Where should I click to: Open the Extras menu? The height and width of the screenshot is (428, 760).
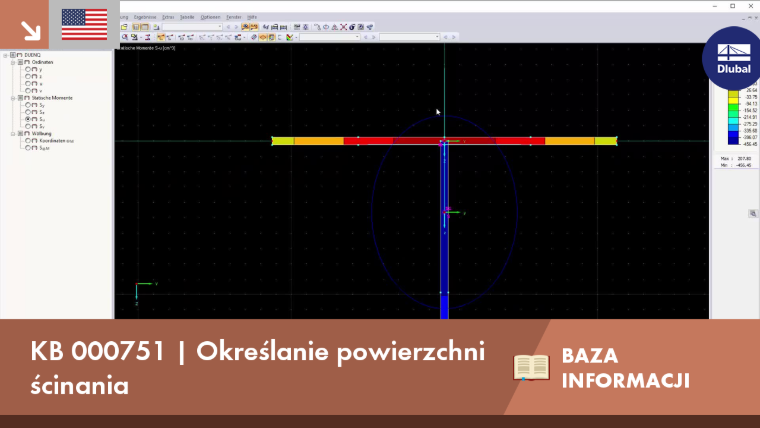(168, 17)
